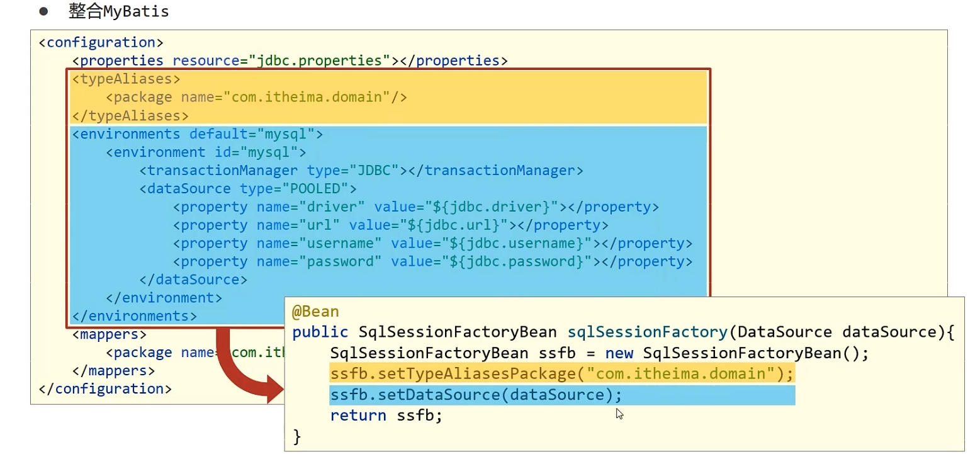The height and width of the screenshot is (459, 980).
Task: Click the property name="password" line
Action: tap(433, 262)
